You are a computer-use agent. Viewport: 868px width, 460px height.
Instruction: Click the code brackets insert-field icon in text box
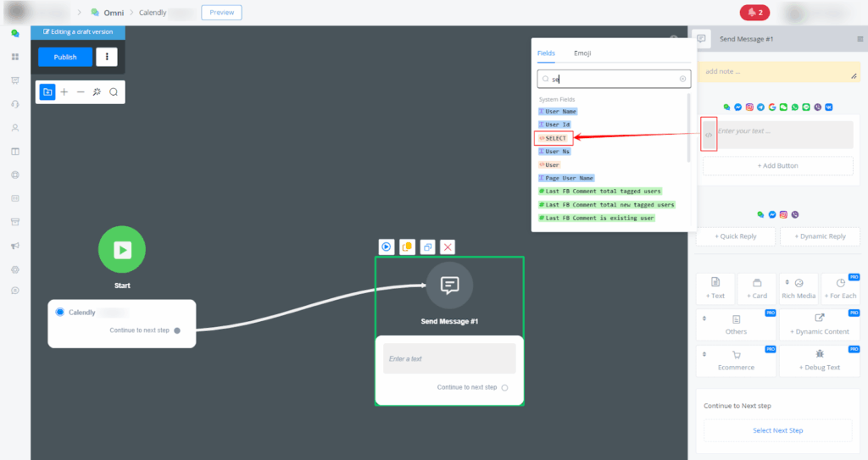pyautogui.click(x=709, y=135)
